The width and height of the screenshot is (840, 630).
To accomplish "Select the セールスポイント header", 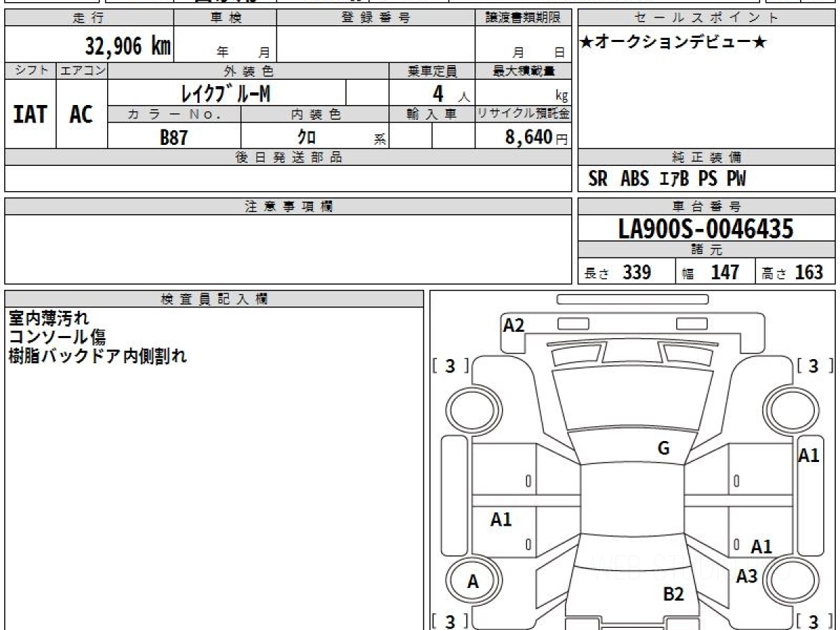I will point(706,18).
